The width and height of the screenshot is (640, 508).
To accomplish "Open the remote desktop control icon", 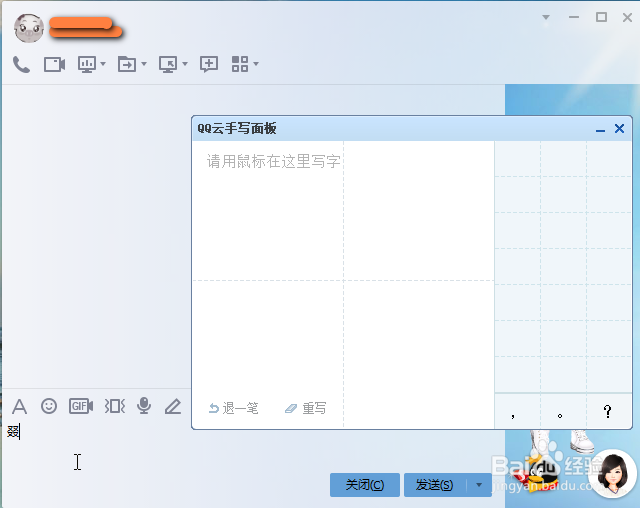I will click(168, 64).
